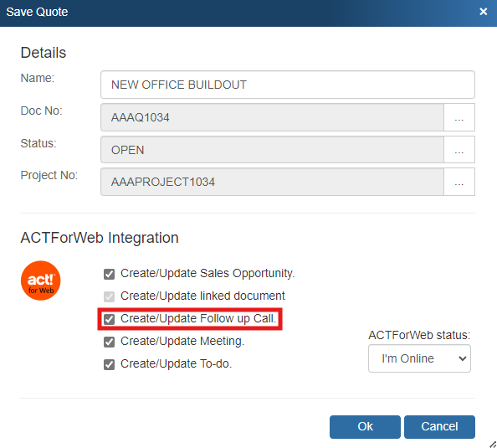Click the dialog resize grip corner

(493, 444)
